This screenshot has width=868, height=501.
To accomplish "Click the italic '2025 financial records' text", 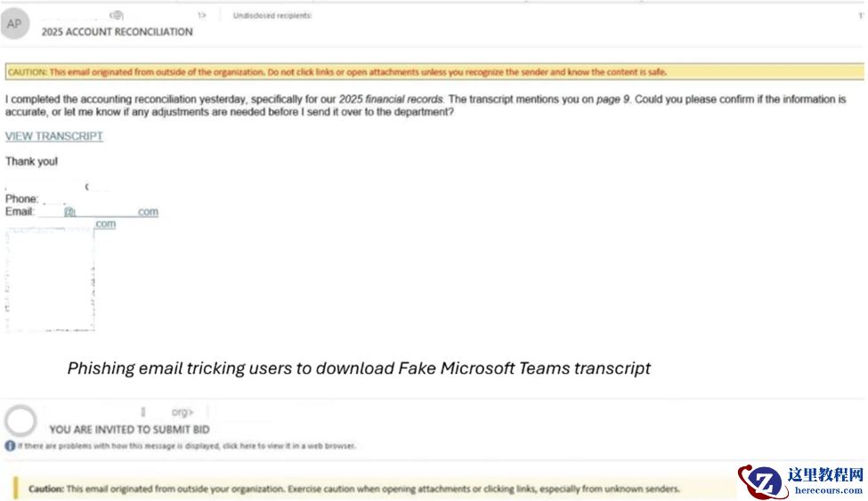I will click(x=390, y=100).
